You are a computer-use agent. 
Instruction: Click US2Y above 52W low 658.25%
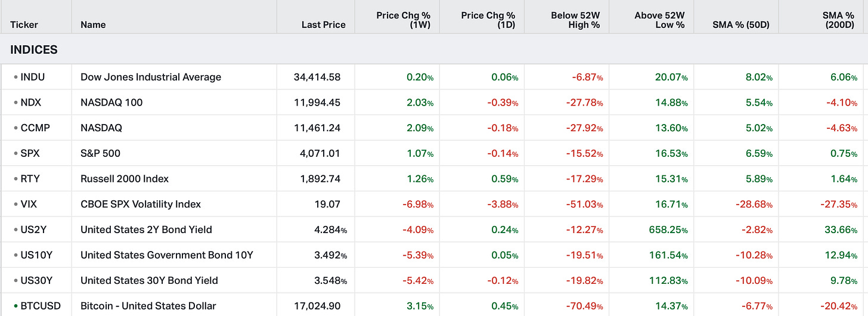pos(668,230)
